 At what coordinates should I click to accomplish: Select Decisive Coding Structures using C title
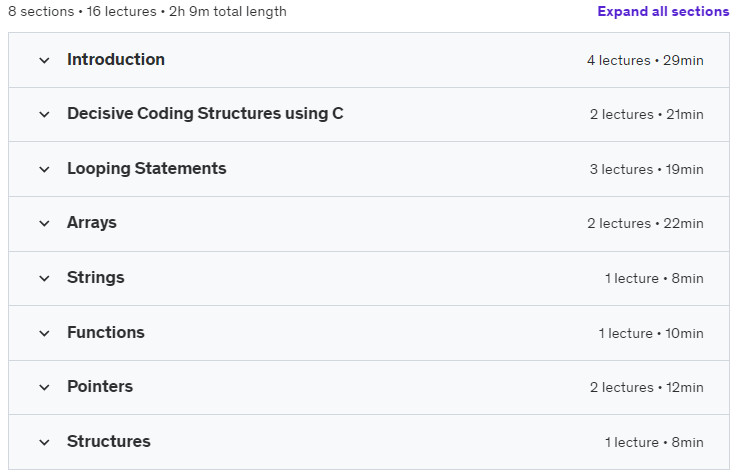(x=205, y=114)
